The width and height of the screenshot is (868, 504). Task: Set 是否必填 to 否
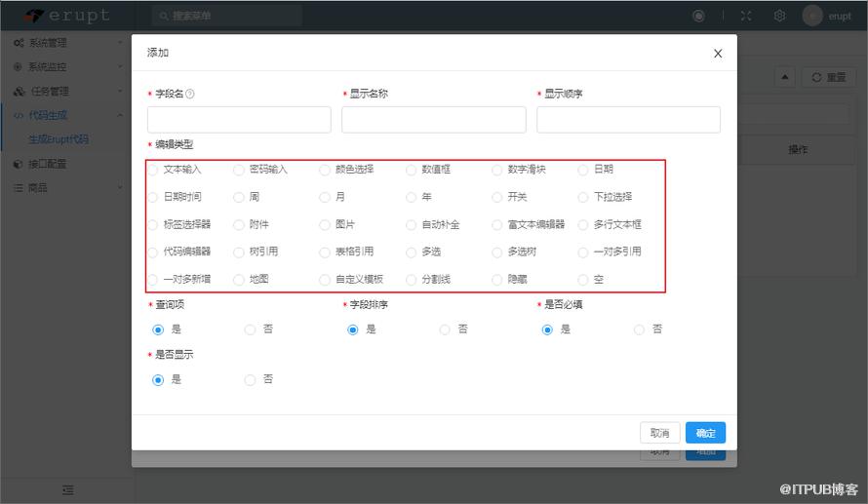640,330
